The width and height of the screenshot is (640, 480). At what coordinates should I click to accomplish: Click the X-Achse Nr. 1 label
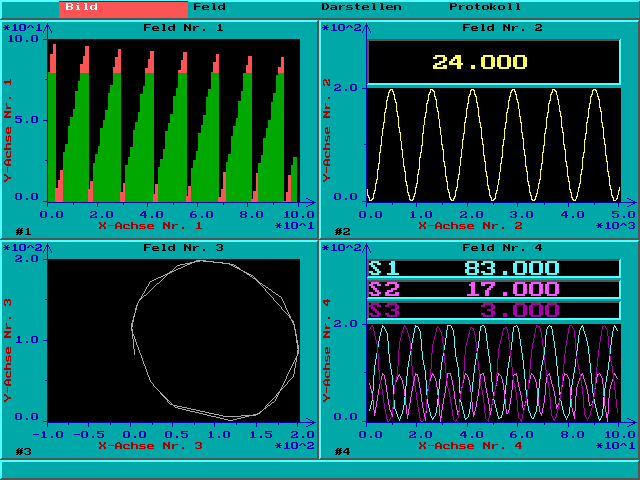coord(150,226)
